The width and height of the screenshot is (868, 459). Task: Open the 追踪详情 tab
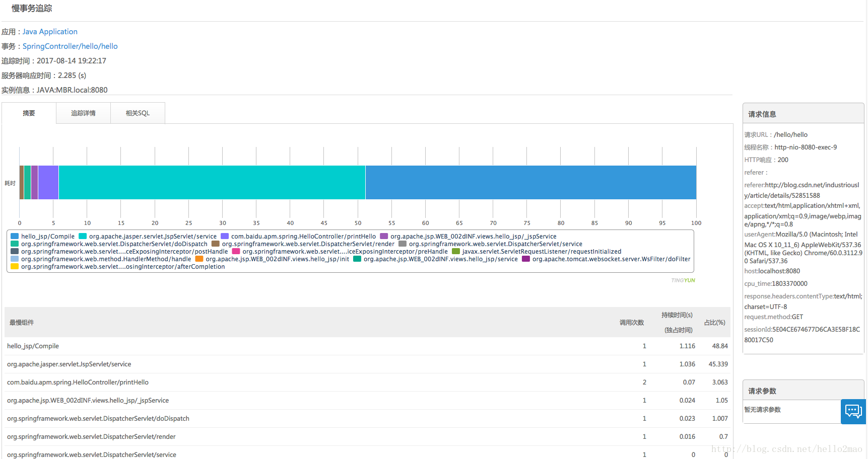(83, 113)
